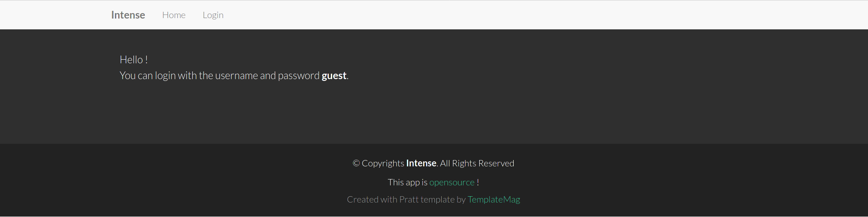This screenshot has width=868, height=217.
Task: Go to the Login page
Action: pos(213,15)
